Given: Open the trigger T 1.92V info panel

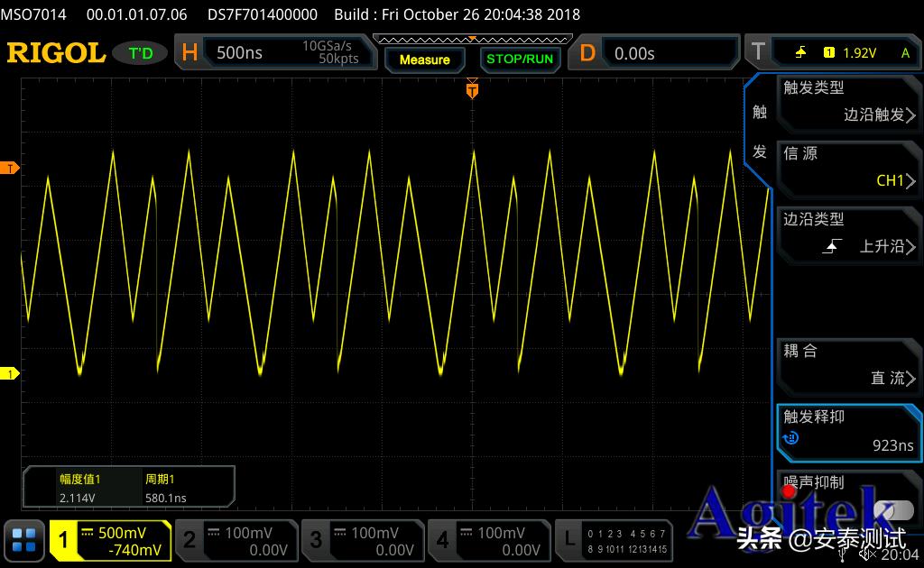Looking at the screenshot, I should (x=830, y=53).
